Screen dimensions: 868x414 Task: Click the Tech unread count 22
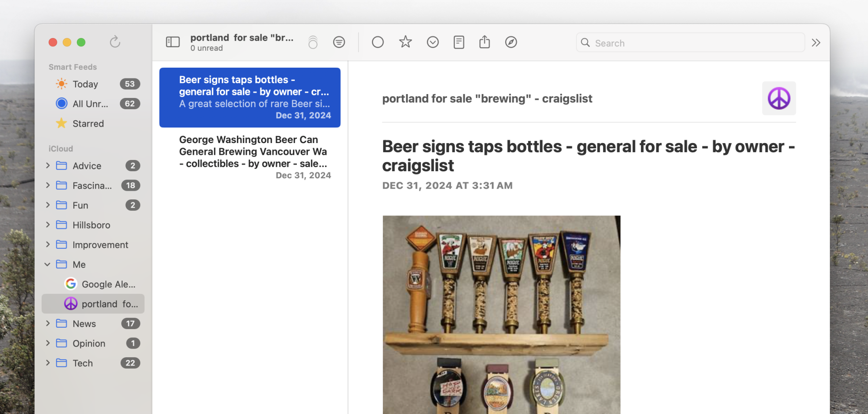coord(130,363)
